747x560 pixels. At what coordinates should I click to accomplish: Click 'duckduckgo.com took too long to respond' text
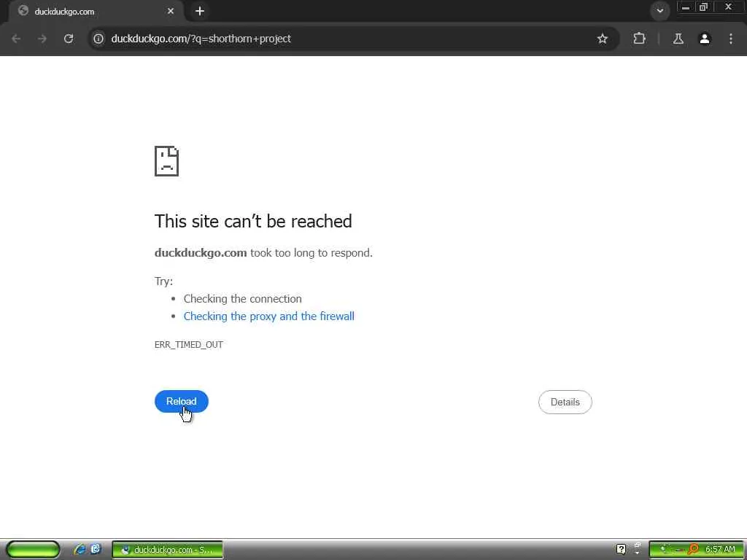pyautogui.click(x=263, y=253)
